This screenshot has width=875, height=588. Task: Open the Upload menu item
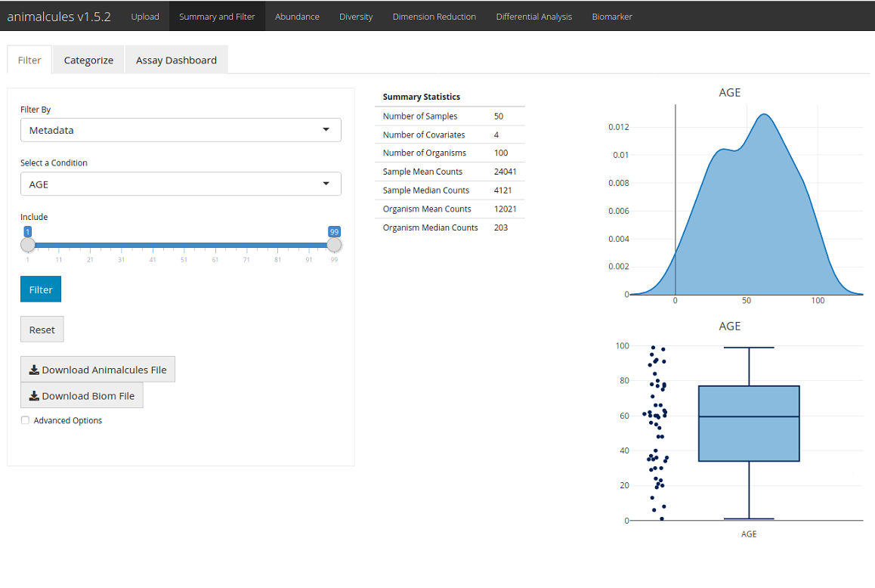point(145,17)
